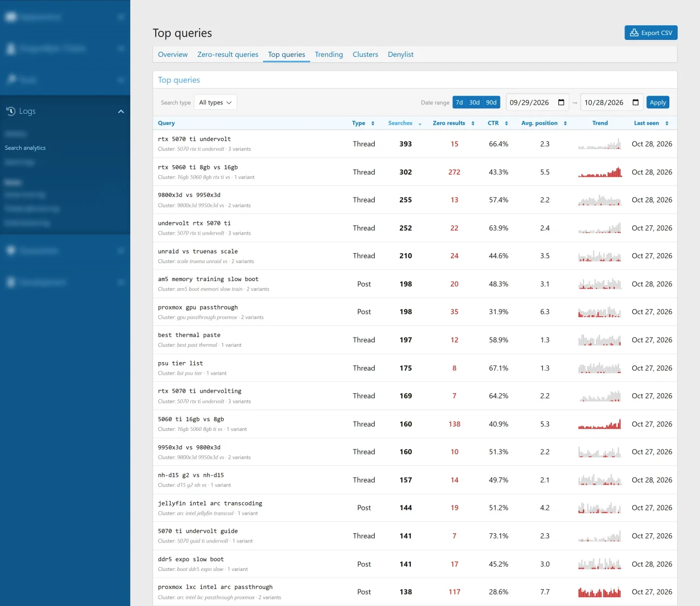Switch to the Overview tab
This screenshot has height=606, width=700.
pyautogui.click(x=173, y=55)
